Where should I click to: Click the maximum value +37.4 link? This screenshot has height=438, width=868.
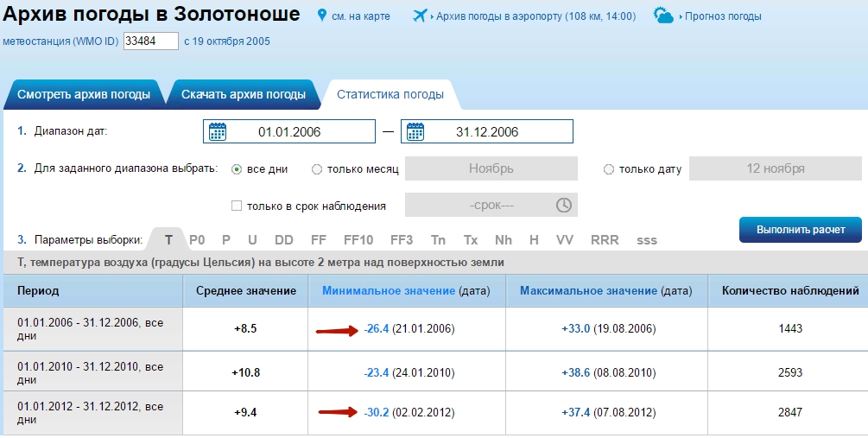pos(576,413)
